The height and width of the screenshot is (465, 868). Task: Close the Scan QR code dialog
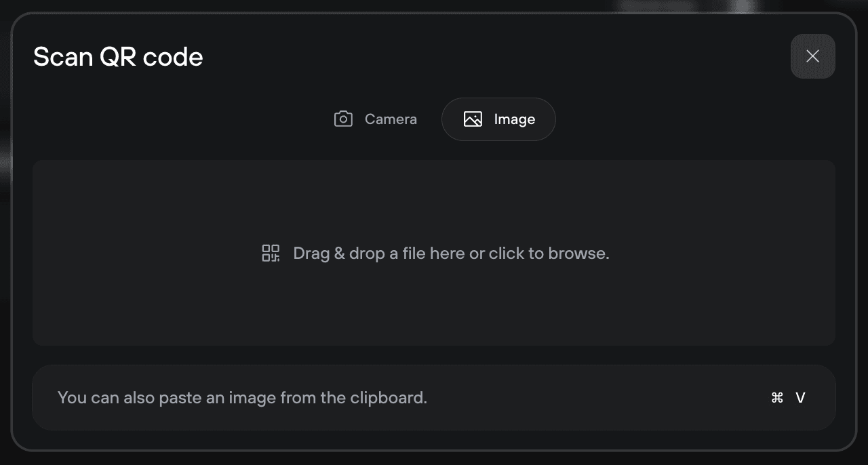pos(812,56)
